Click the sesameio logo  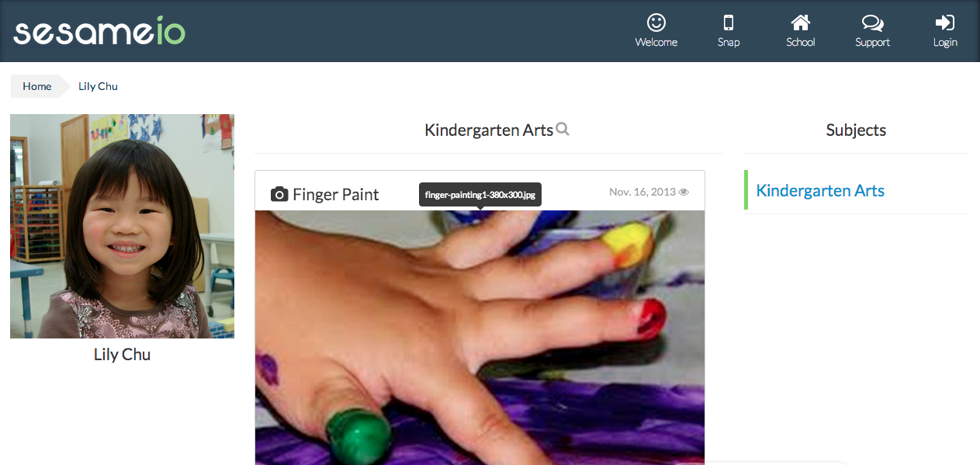point(99,31)
